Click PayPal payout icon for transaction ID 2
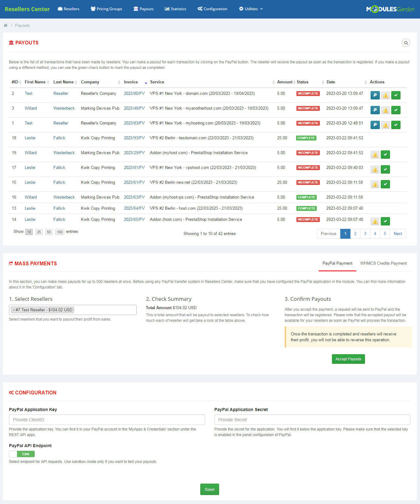420x504 pixels. (x=375, y=95)
